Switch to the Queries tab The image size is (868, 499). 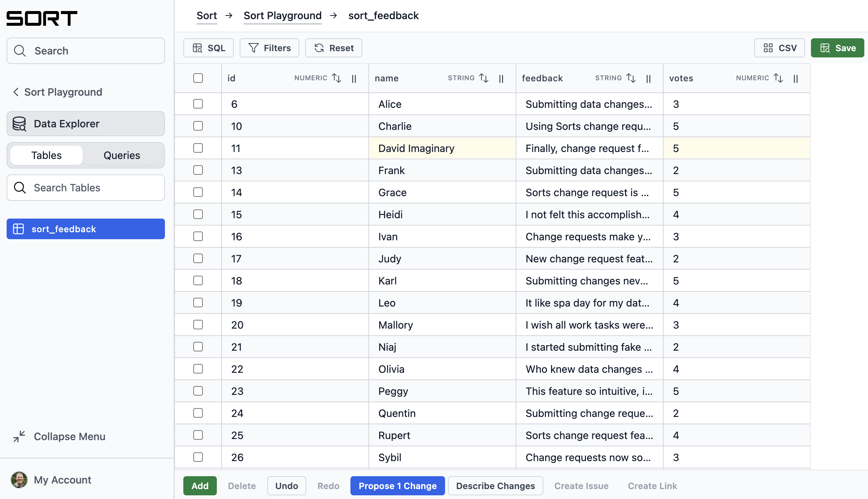(x=122, y=155)
